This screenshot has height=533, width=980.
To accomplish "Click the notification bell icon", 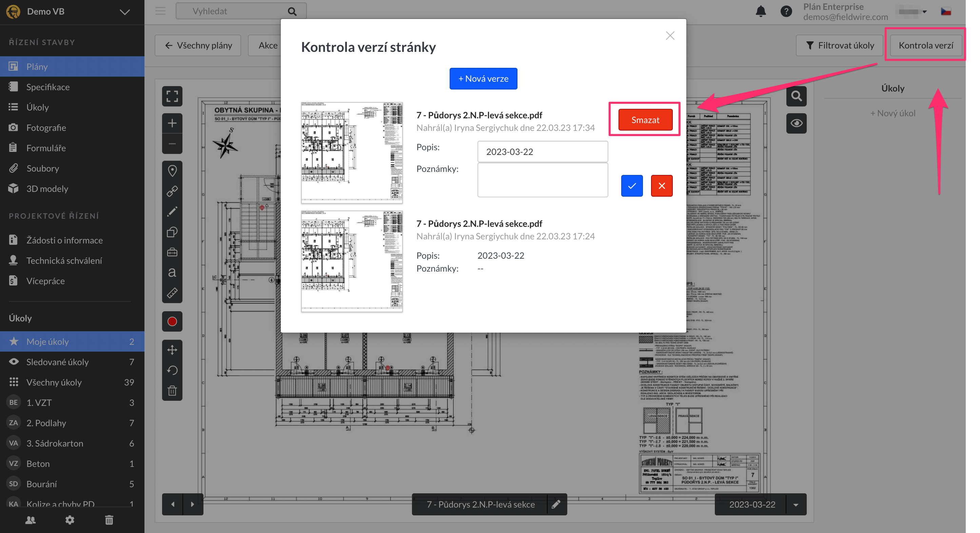I will (x=761, y=12).
